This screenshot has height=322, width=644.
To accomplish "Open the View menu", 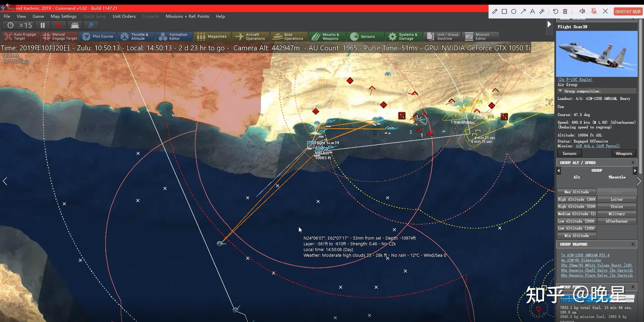I will [21, 16].
